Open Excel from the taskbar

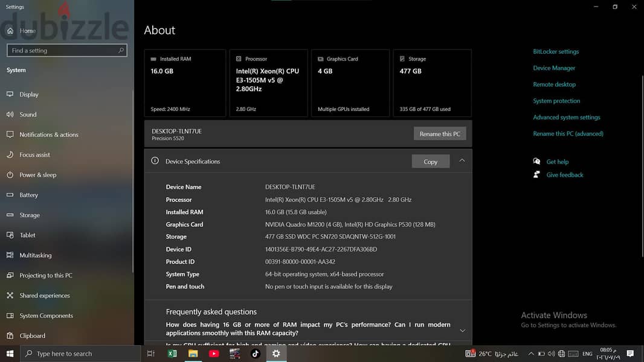[x=172, y=354]
